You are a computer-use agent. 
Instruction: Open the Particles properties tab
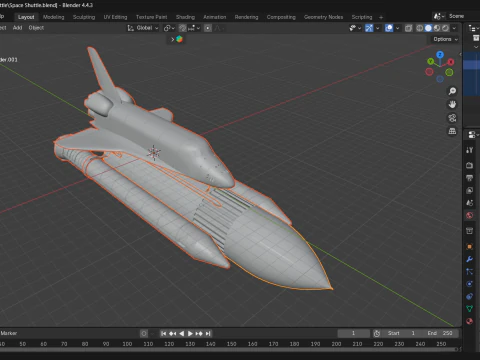point(470,272)
